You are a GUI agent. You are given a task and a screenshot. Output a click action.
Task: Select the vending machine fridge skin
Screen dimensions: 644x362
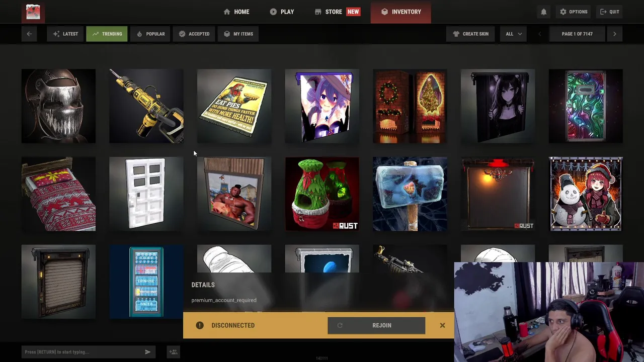(x=146, y=282)
